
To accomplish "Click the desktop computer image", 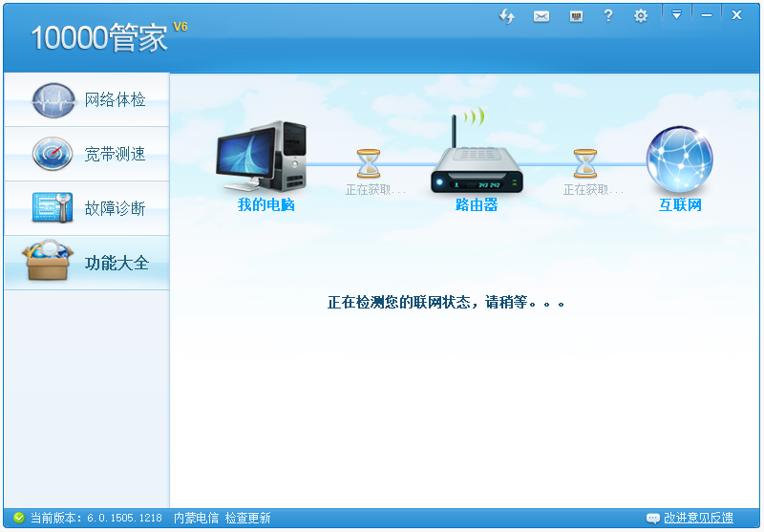I will pyautogui.click(x=262, y=156).
